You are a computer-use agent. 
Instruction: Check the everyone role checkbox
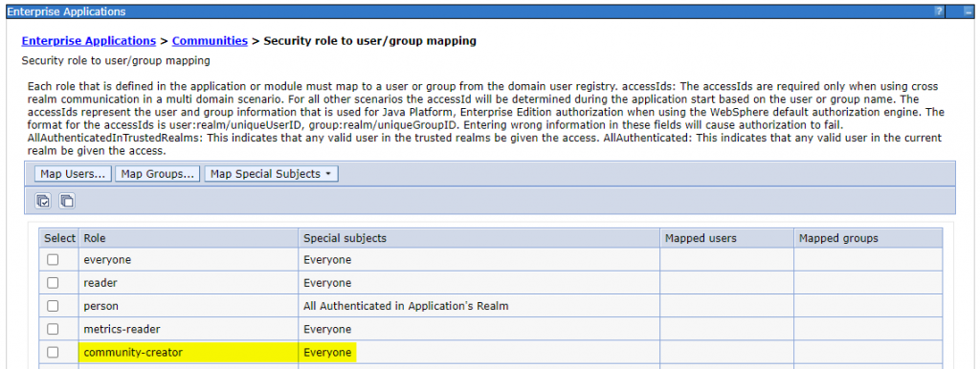point(54,260)
